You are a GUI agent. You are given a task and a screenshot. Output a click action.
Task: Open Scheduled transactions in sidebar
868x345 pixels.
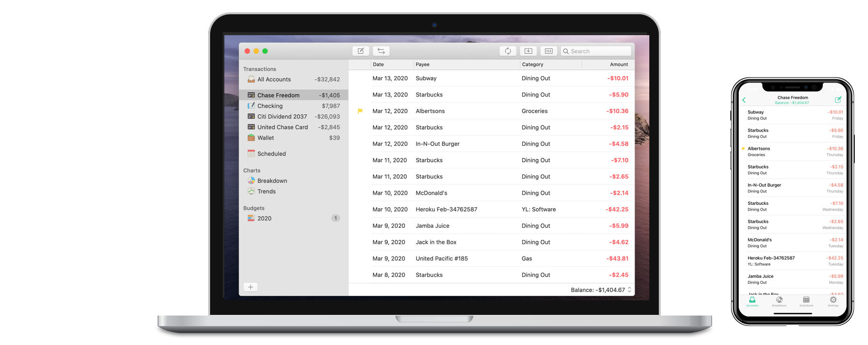click(x=293, y=153)
